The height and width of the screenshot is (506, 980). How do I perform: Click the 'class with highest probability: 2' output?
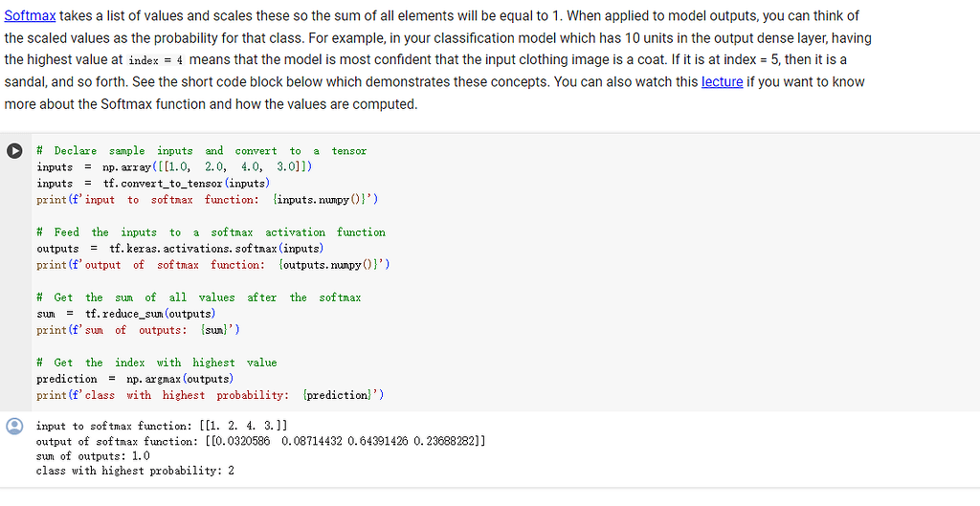coord(135,471)
